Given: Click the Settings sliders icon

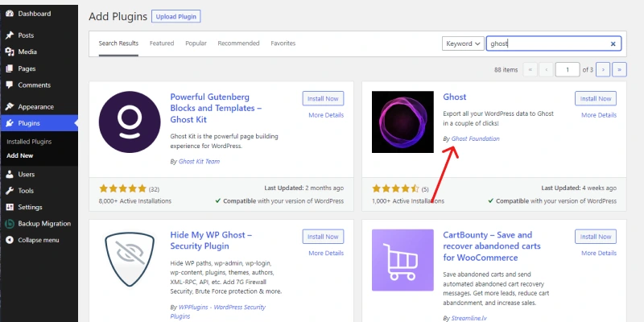Looking at the screenshot, I should coord(10,207).
